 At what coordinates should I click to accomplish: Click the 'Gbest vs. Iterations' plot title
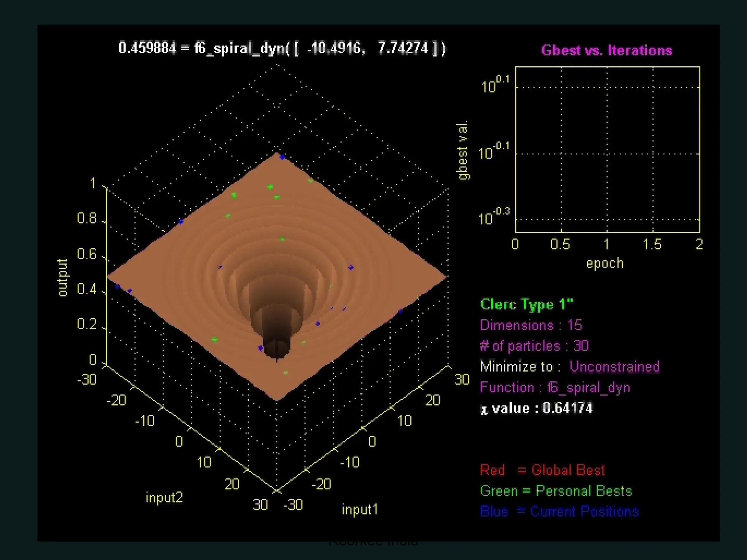coord(607,50)
